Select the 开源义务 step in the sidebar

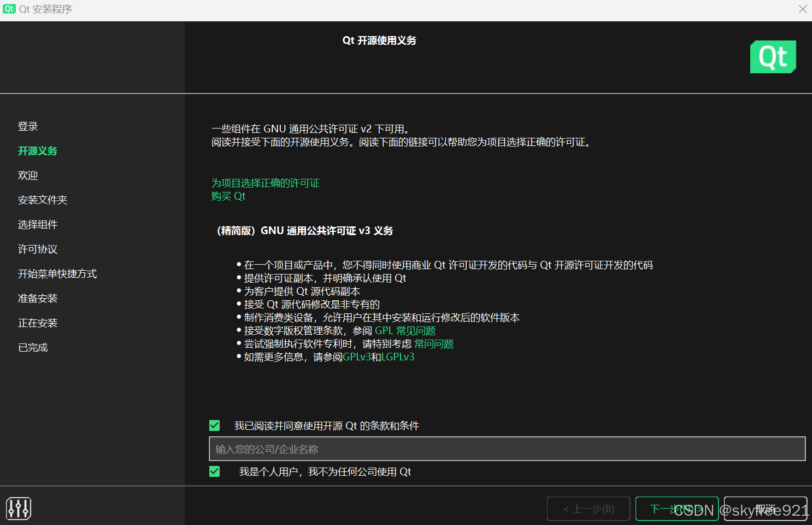tap(38, 151)
